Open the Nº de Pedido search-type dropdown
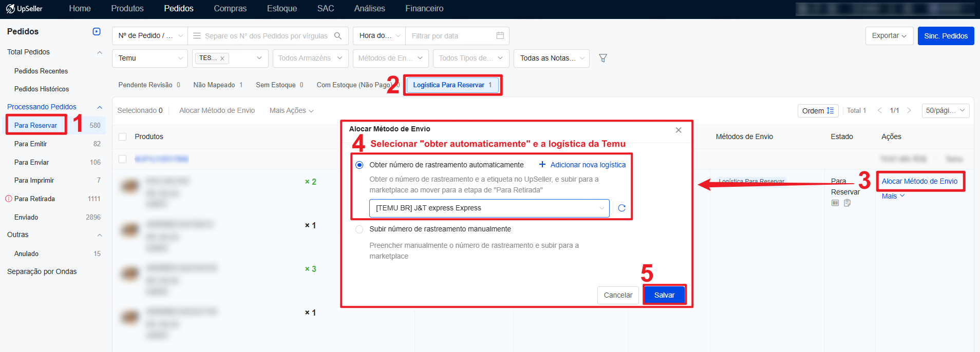980x352 pixels. 150,36
